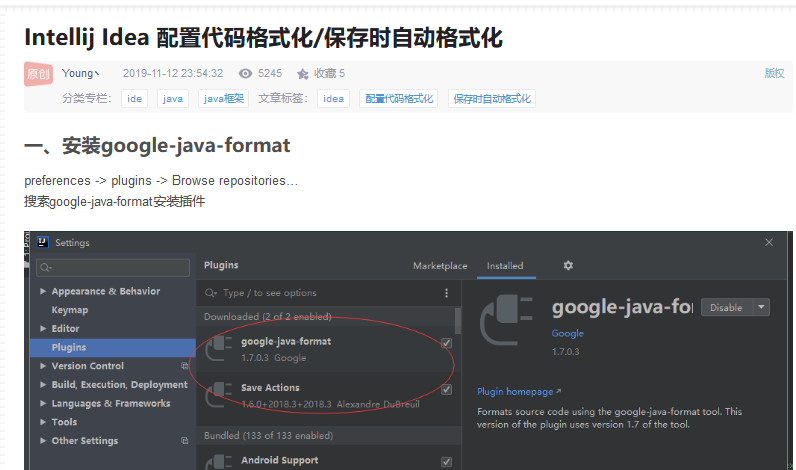The height and width of the screenshot is (470, 796).
Task: Open the Google vendor link
Action: [568, 333]
